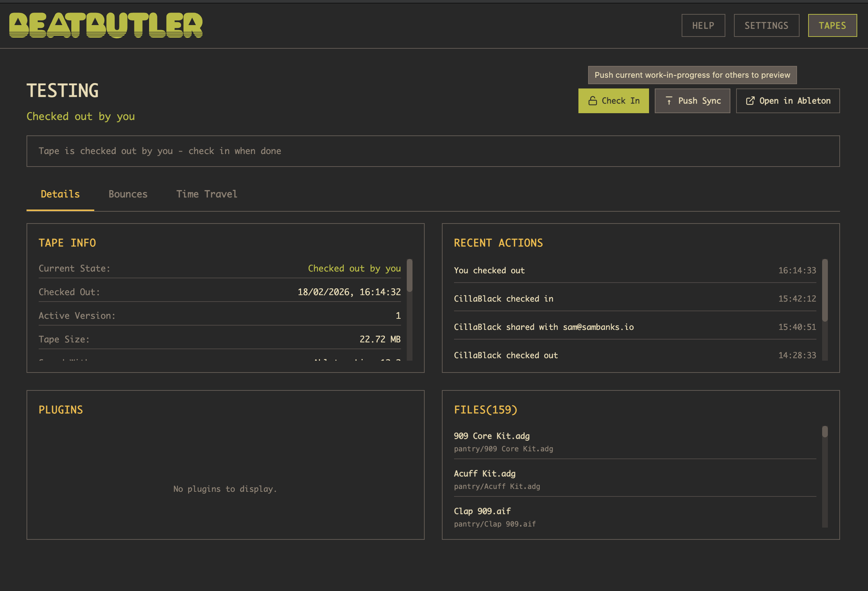This screenshot has width=868, height=591.
Task: Open the Time Travel tab
Action: pos(206,194)
